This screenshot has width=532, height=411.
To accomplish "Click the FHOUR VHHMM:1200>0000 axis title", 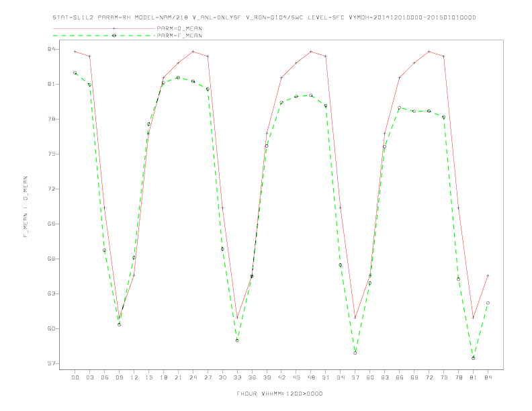I will (x=279, y=394).
